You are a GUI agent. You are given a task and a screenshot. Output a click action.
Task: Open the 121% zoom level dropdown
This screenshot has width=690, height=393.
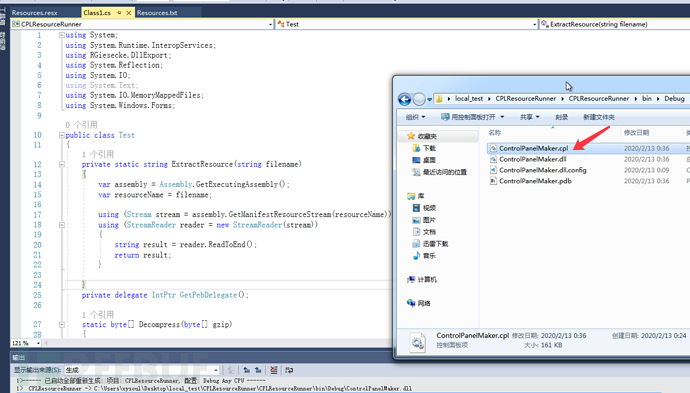(26, 343)
